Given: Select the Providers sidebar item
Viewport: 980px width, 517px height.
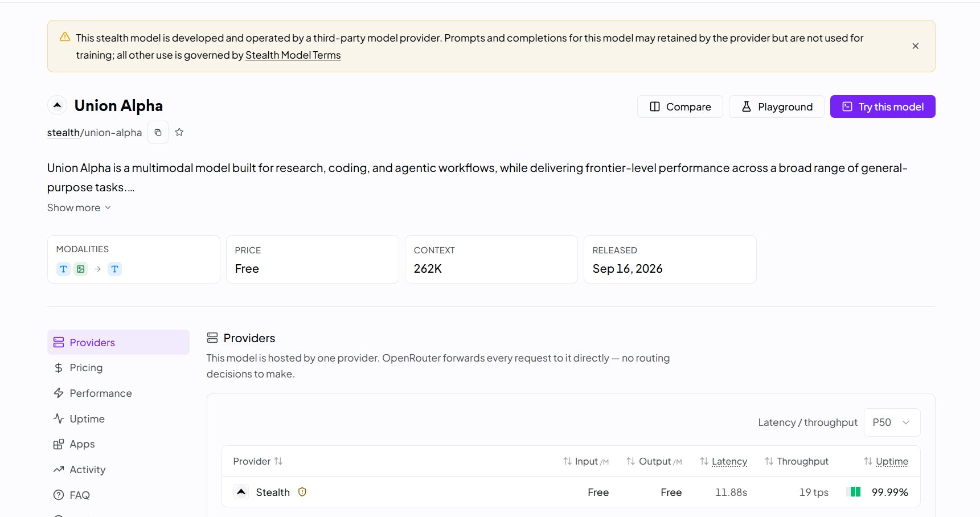Looking at the screenshot, I should pyautogui.click(x=118, y=342).
